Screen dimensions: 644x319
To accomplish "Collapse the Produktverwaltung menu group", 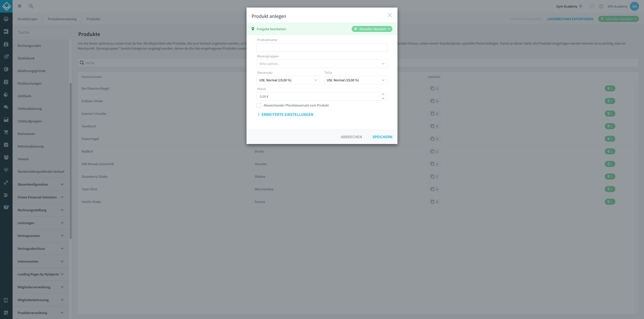I will pos(41,313).
